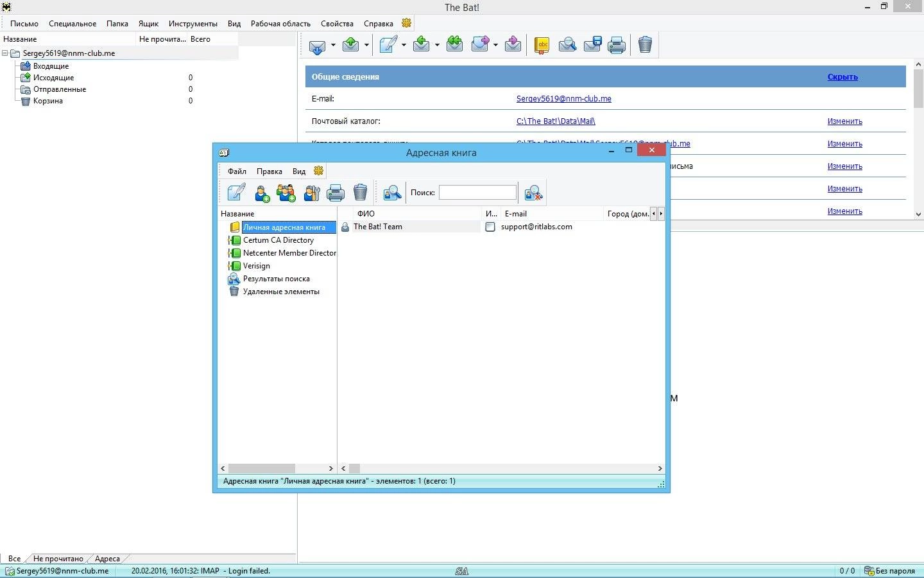Click the gear icon in Address book menu
The width and height of the screenshot is (924, 578).
tap(318, 171)
